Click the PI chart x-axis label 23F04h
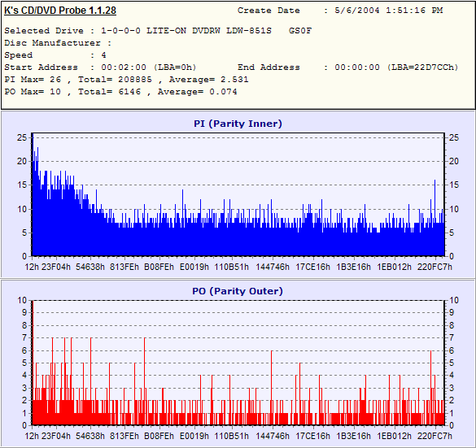This screenshot has height=448, width=476. 56,267
